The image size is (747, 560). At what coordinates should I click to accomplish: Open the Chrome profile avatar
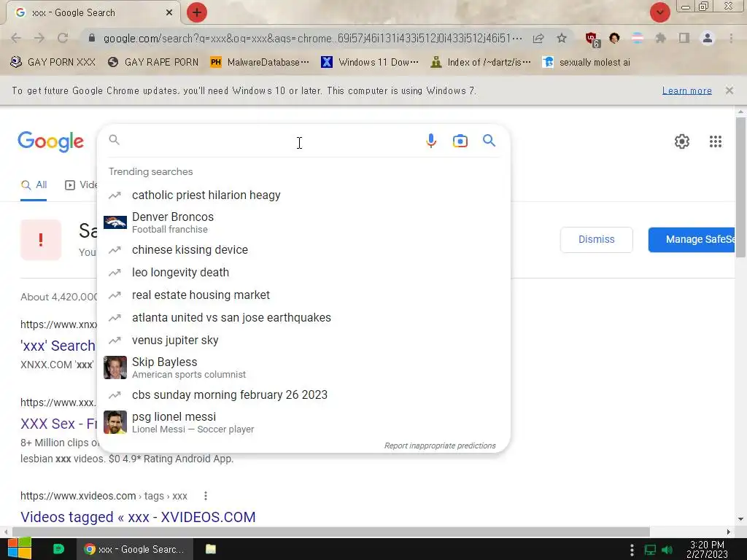click(708, 38)
